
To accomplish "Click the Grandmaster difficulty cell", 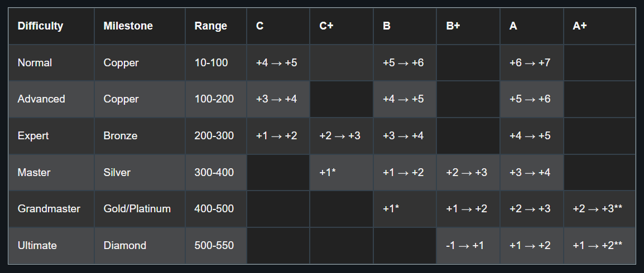I will (x=49, y=209).
